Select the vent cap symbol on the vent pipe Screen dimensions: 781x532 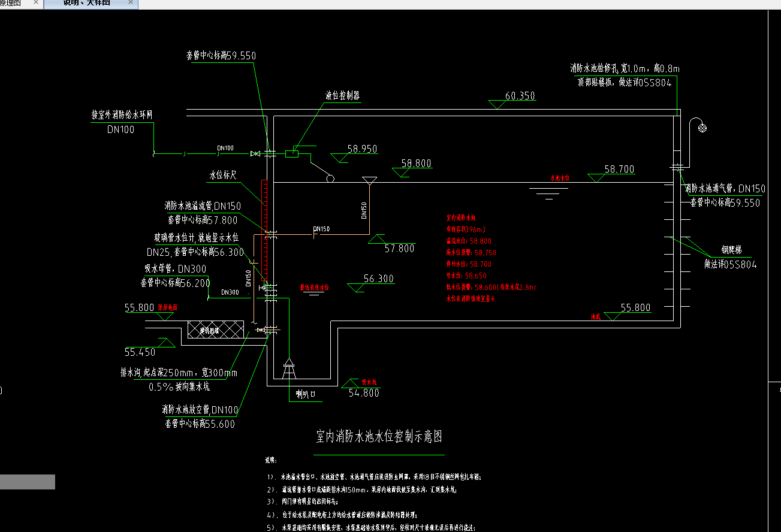click(704, 127)
